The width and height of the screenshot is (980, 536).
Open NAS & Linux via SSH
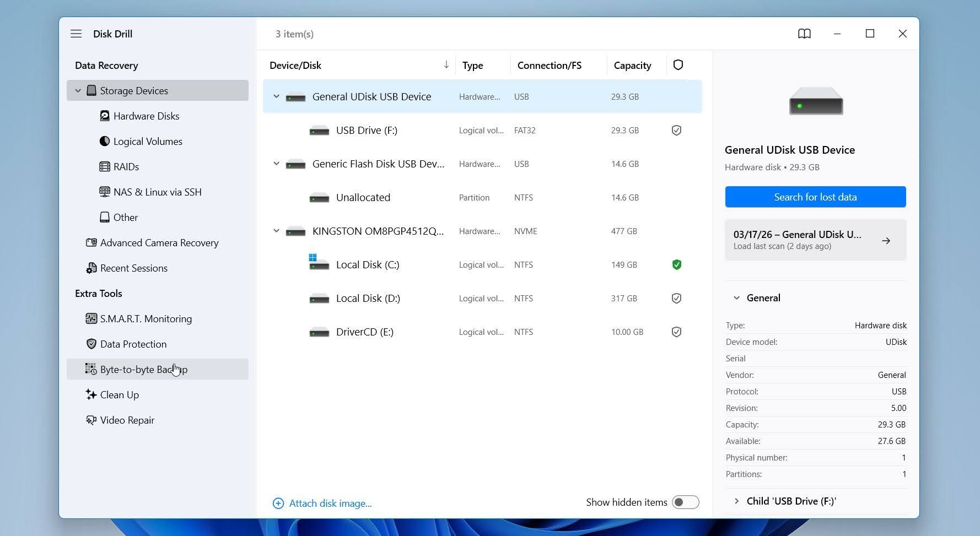coord(158,192)
